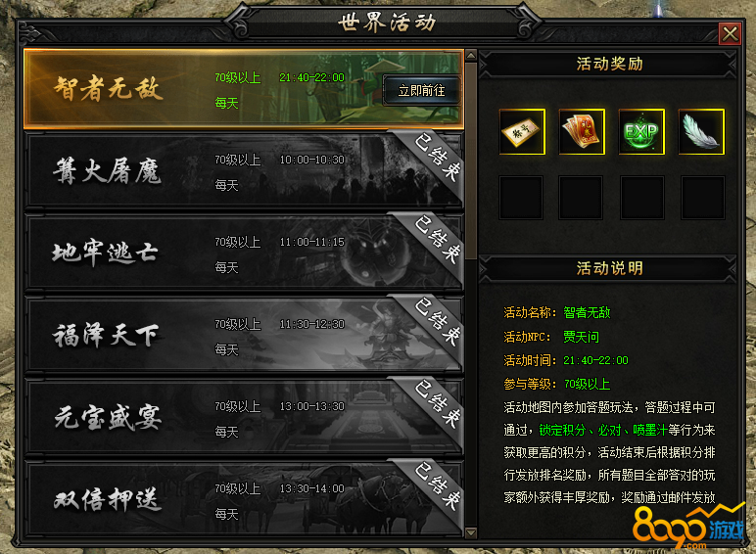Open the 双倍押送 activity row
Screen dimensions: 756x554
[x=244, y=498]
